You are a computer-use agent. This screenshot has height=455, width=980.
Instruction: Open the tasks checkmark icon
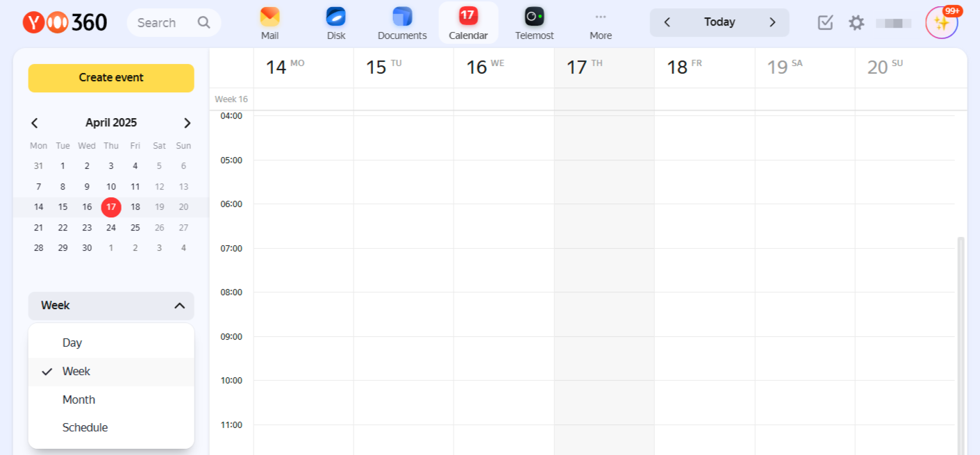click(825, 23)
